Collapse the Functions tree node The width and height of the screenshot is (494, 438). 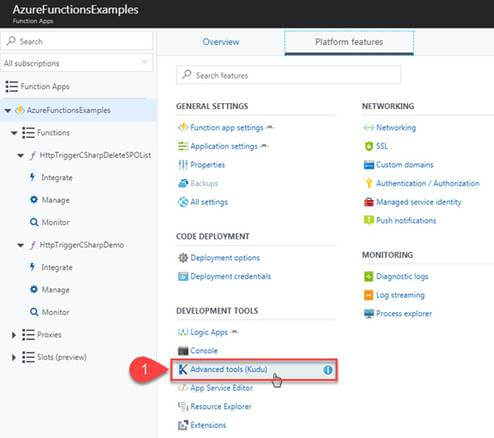[14, 133]
